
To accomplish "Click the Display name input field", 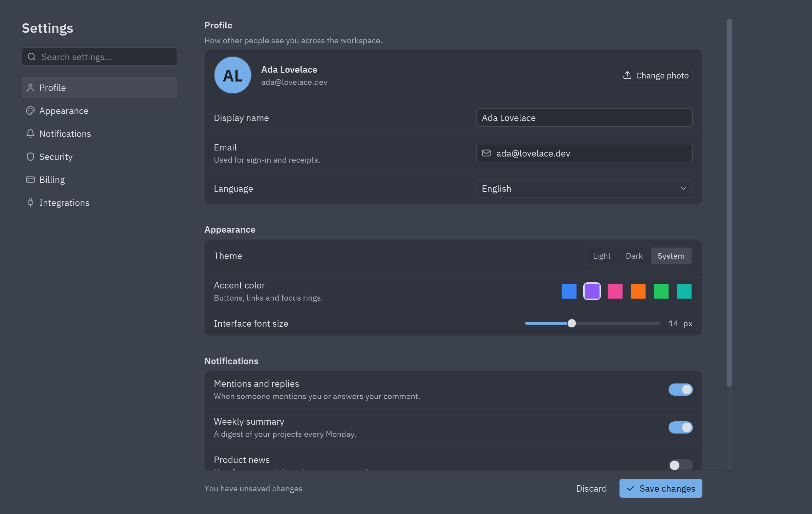I will [x=584, y=118].
